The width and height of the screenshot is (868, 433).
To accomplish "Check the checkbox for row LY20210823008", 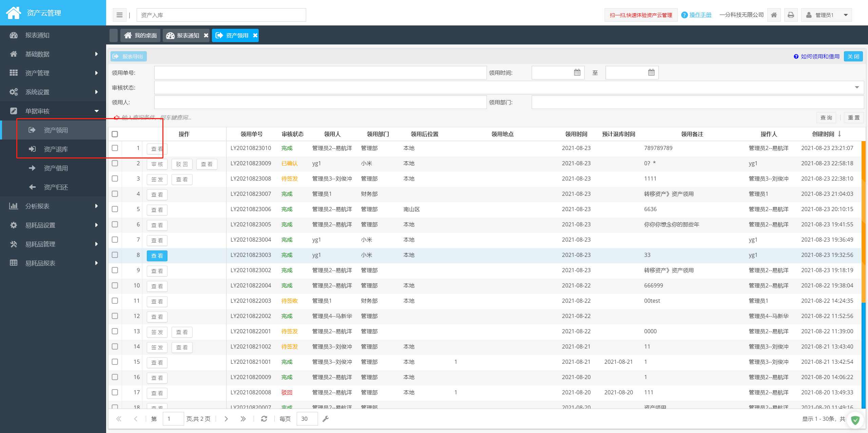I will 115,178.
